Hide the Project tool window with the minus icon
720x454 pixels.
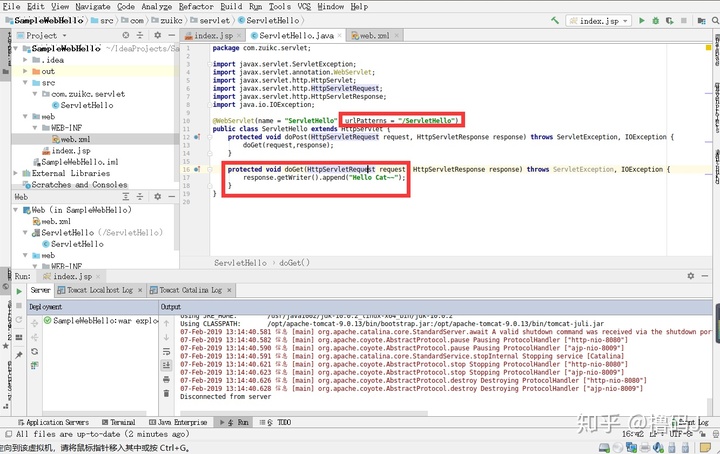[172, 35]
